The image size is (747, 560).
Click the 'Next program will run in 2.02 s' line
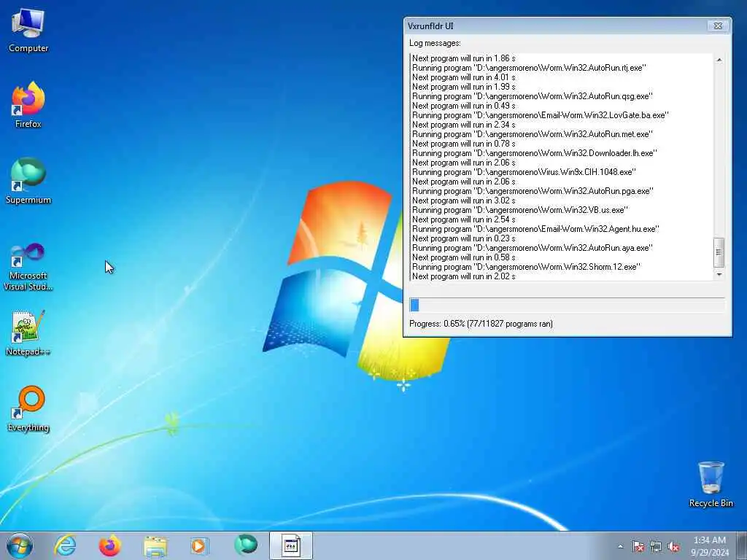click(x=463, y=276)
